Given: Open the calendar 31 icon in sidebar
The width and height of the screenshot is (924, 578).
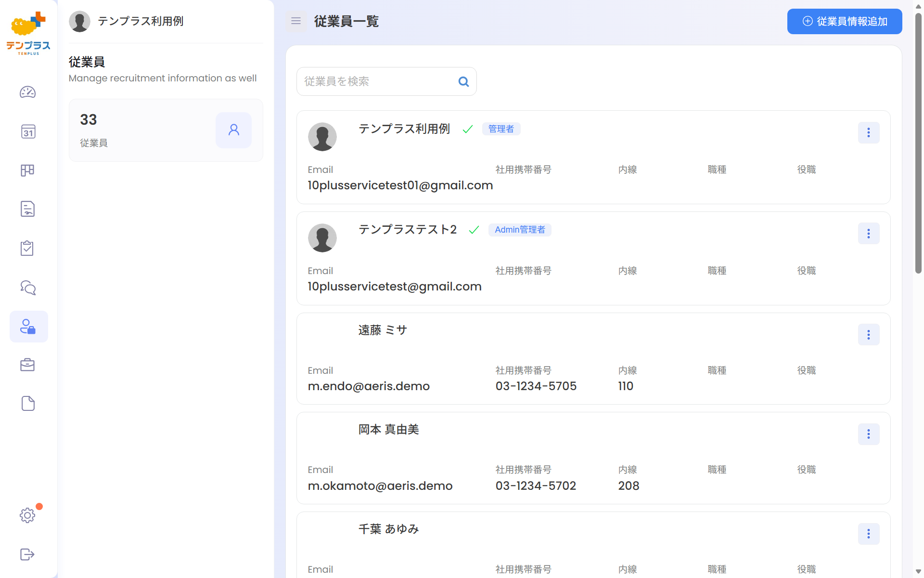Looking at the screenshot, I should (28, 131).
